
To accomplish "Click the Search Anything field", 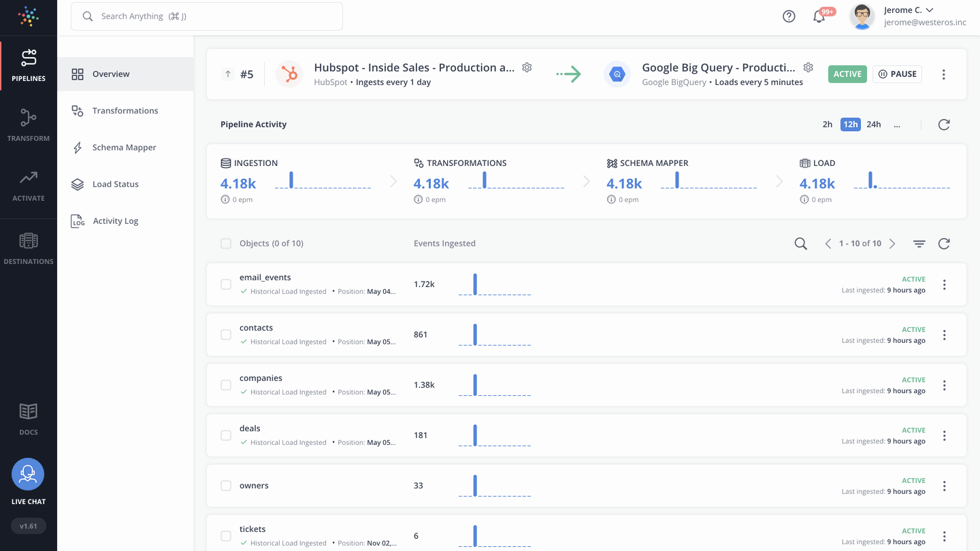I will pos(206,16).
